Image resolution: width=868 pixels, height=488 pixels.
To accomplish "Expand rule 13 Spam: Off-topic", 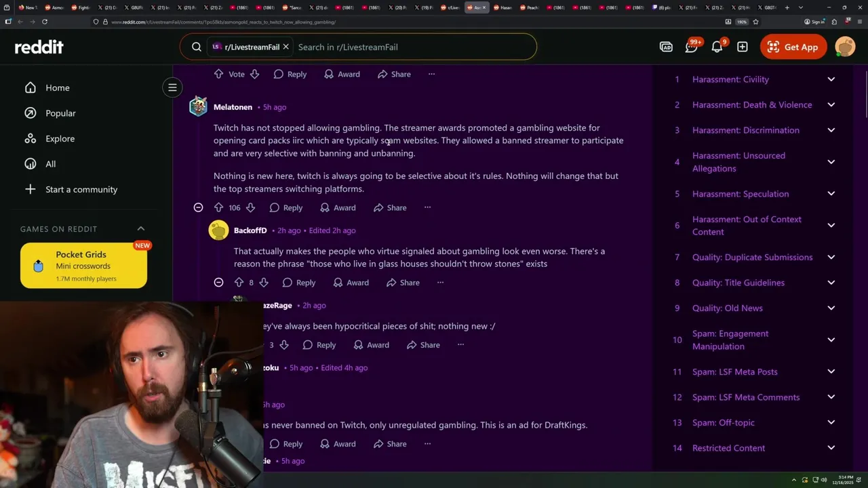I will click(831, 422).
